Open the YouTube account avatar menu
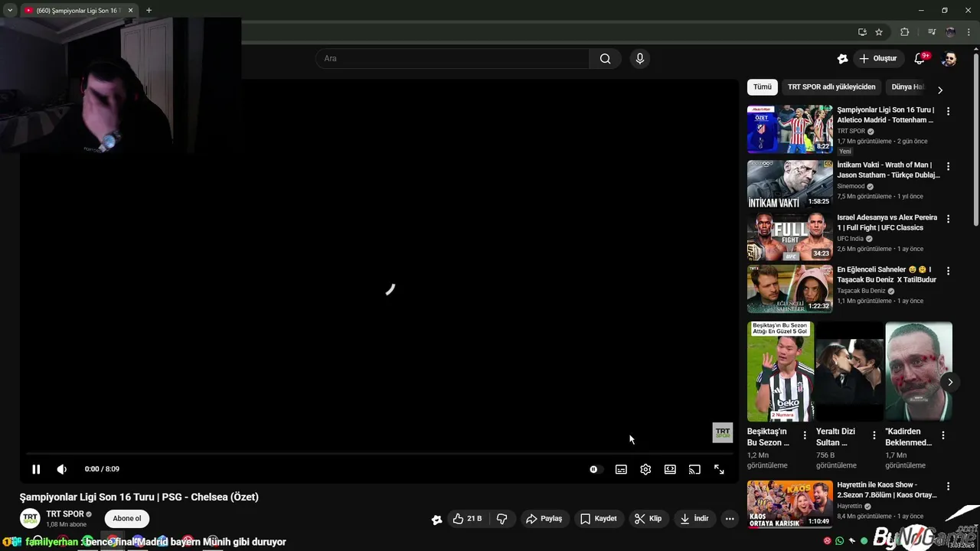The image size is (980, 551). [949, 59]
